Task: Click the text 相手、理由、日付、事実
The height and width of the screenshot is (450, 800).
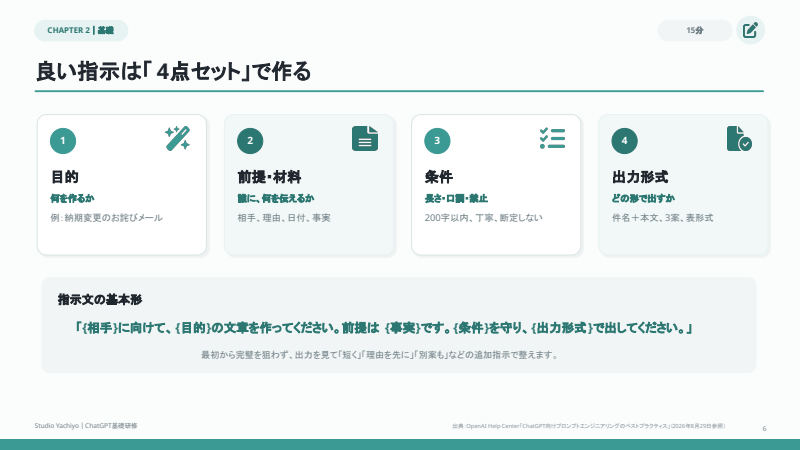Action: click(284, 218)
